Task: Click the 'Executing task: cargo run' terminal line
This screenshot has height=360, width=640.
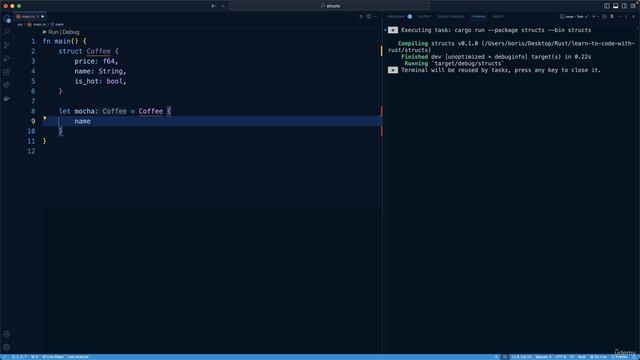Action: point(496,30)
